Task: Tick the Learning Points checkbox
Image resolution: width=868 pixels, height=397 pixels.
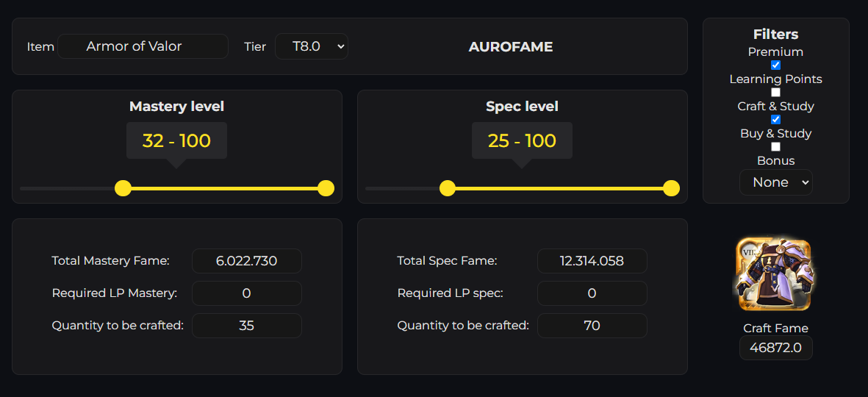Action: (x=775, y=93)
